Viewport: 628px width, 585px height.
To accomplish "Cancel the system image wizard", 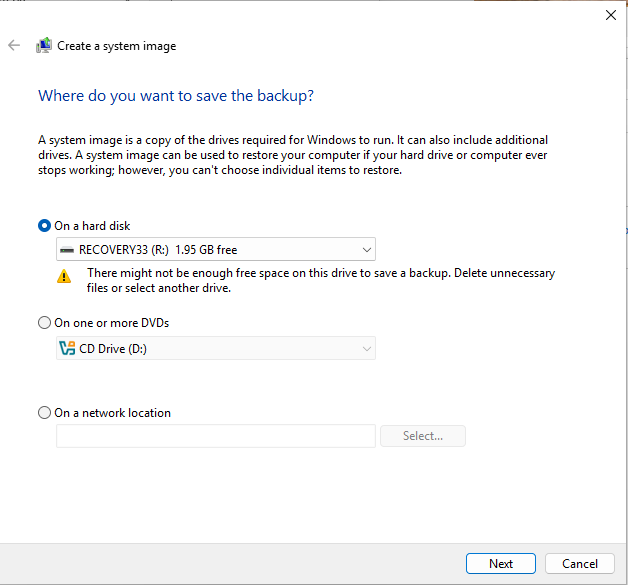I will point(580,563).
